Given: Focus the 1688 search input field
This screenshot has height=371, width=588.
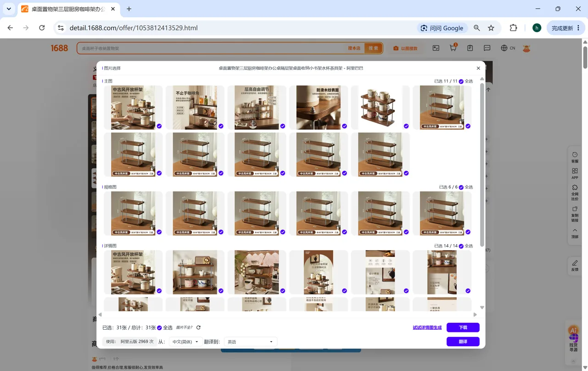Looking at the screenshot, I should [211, 48].
